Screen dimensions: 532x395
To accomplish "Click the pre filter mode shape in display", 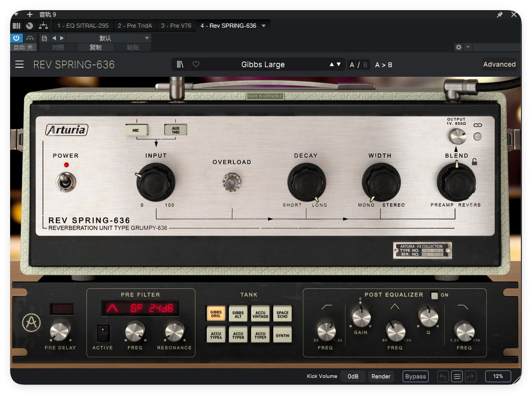I will 112,308.
